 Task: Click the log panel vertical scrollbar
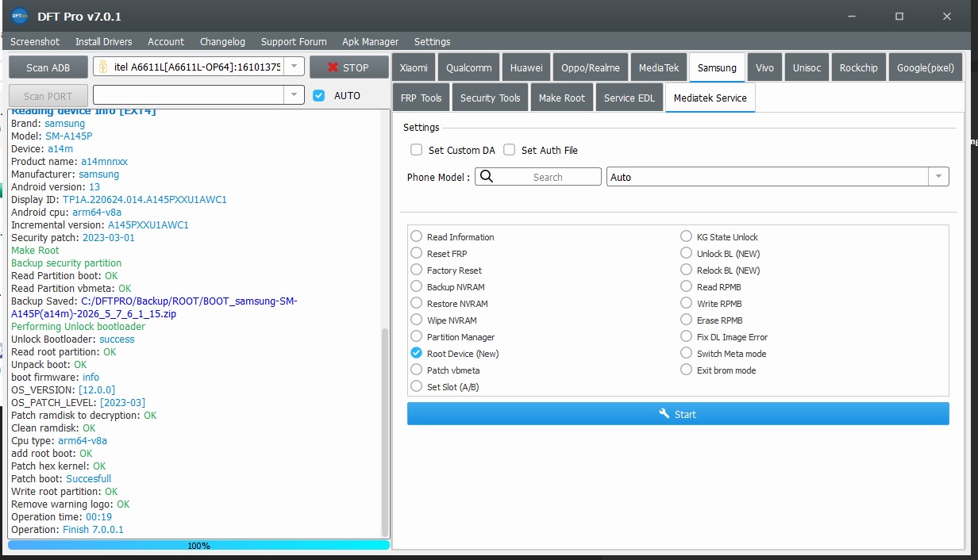coord(386,432)
